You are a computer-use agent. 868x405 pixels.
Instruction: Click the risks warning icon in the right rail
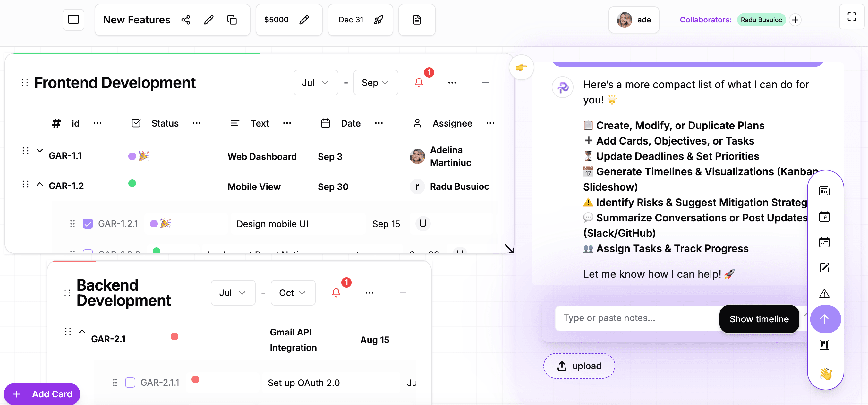[x=824, y=293]
